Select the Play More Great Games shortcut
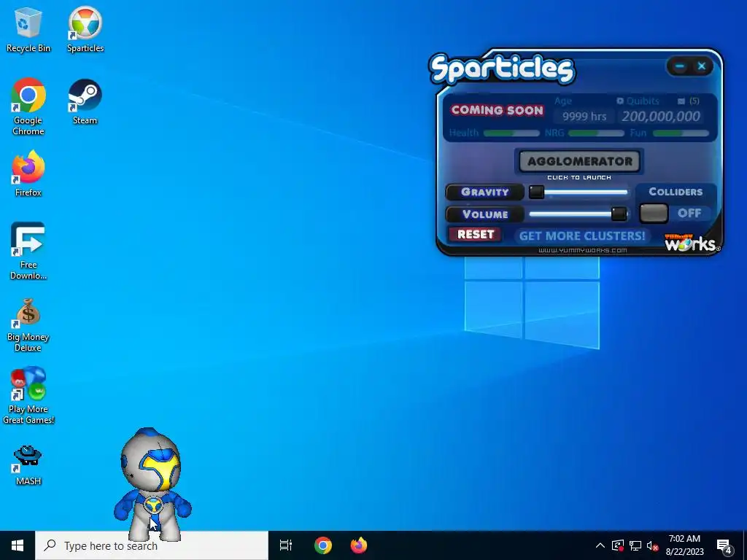Viewport: 747px width, 560px height. tap(28, 395)
